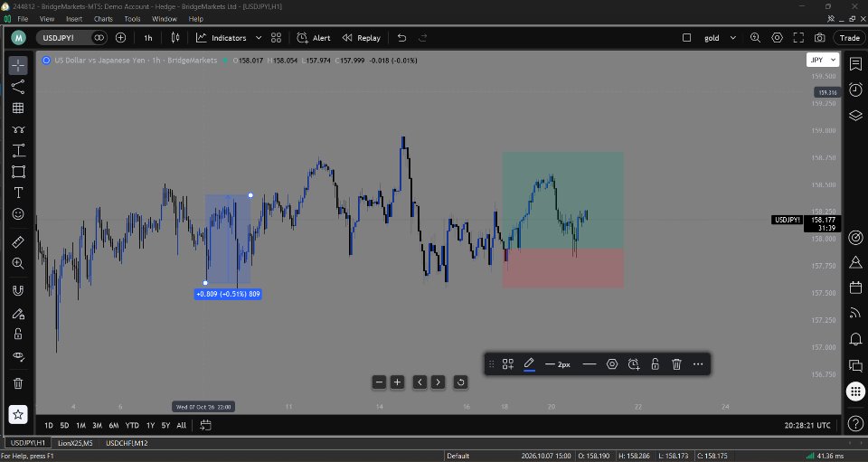This screenshot has height=462, width=868.
Task: Delete drawing from floating toolbar
Action: pyautogui.click(x=676, y=364)
